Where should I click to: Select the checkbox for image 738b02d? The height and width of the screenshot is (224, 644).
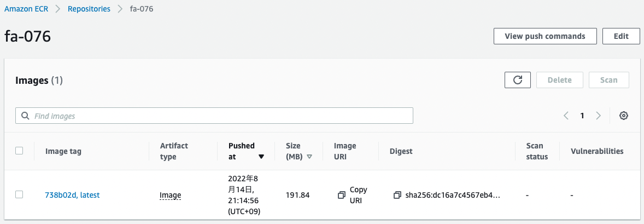pyautogui.click(x=19, y=194)
